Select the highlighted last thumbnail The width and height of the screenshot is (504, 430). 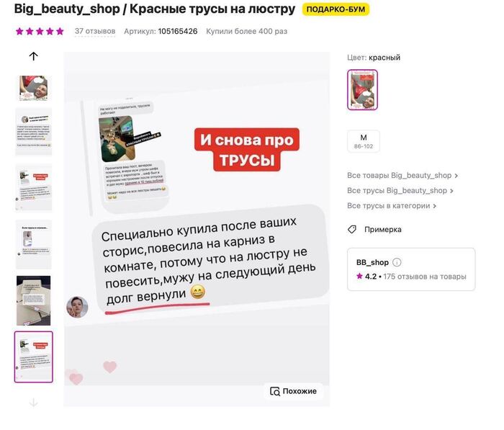click(x=33, y=357)
